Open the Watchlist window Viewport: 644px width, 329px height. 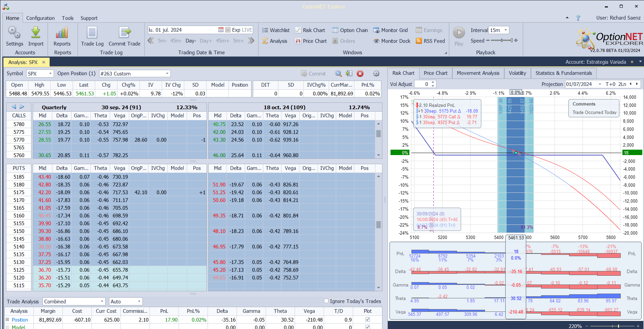point(276,30)
